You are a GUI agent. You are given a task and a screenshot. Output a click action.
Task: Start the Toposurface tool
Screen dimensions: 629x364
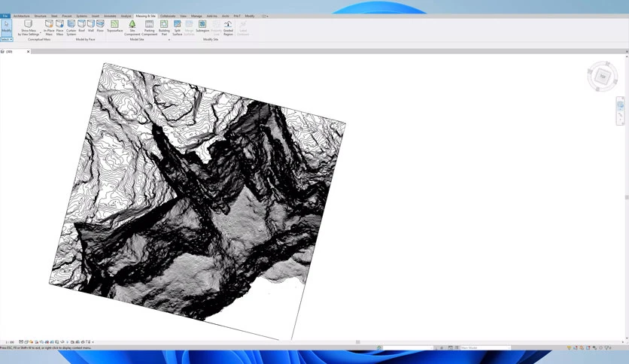(114, 26)
